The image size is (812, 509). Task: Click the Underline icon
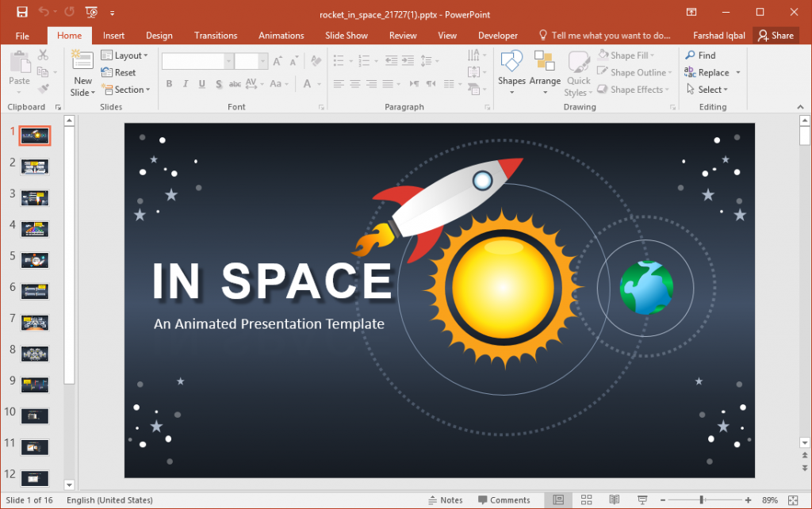(x=201, y=82)
